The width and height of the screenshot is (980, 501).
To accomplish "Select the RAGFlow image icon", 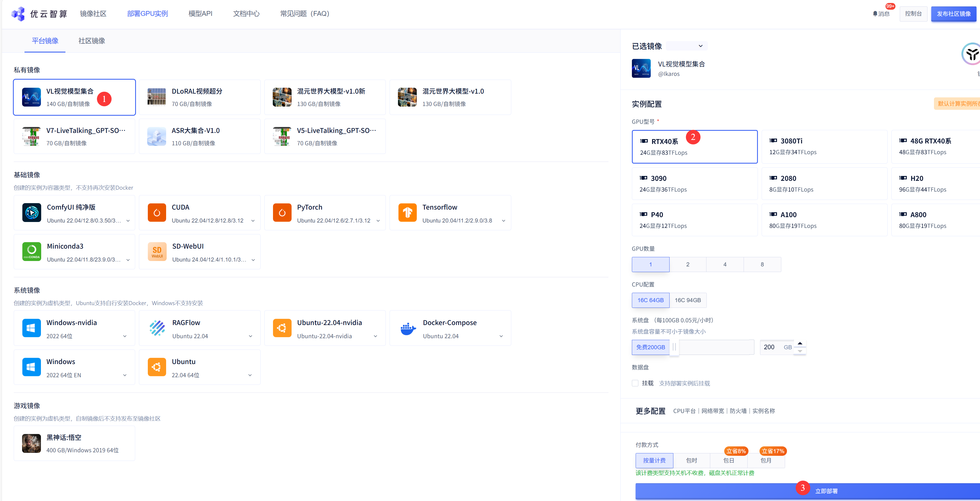I will [x=157, y=329].
